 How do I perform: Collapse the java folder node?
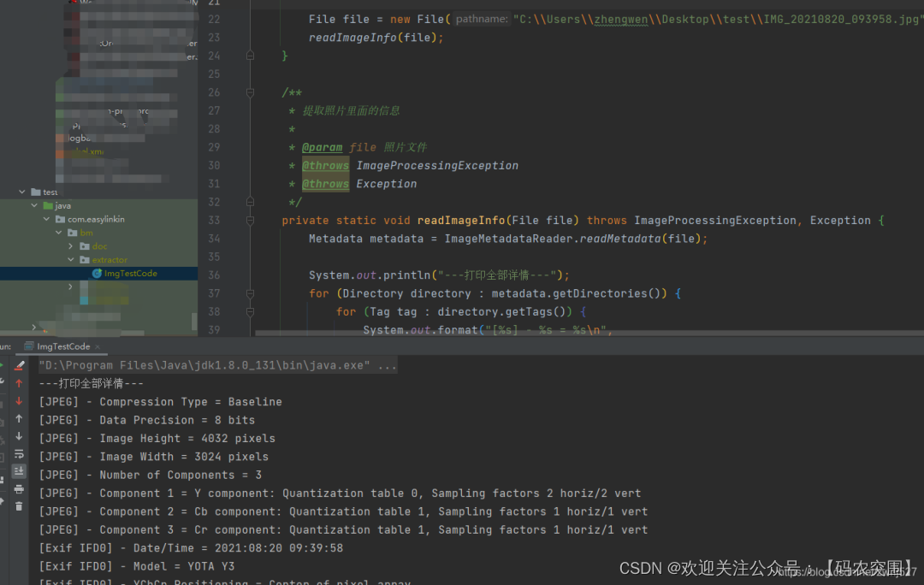(x=34, y=205)
